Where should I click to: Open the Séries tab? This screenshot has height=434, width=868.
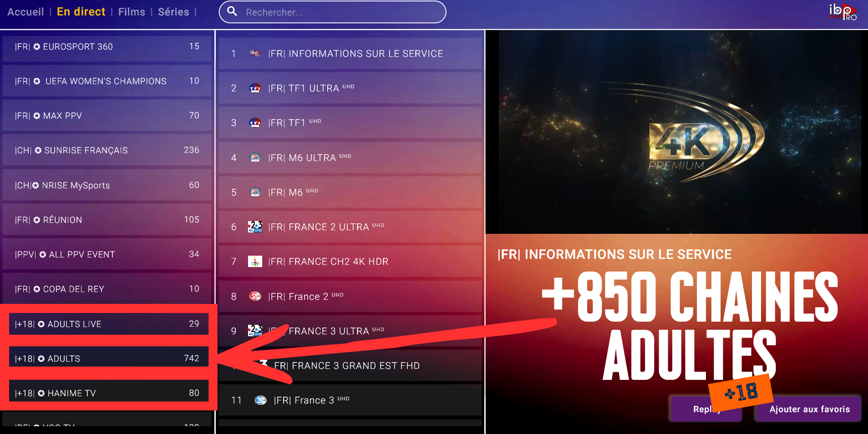pyautogui.click(x=173, y=12)
